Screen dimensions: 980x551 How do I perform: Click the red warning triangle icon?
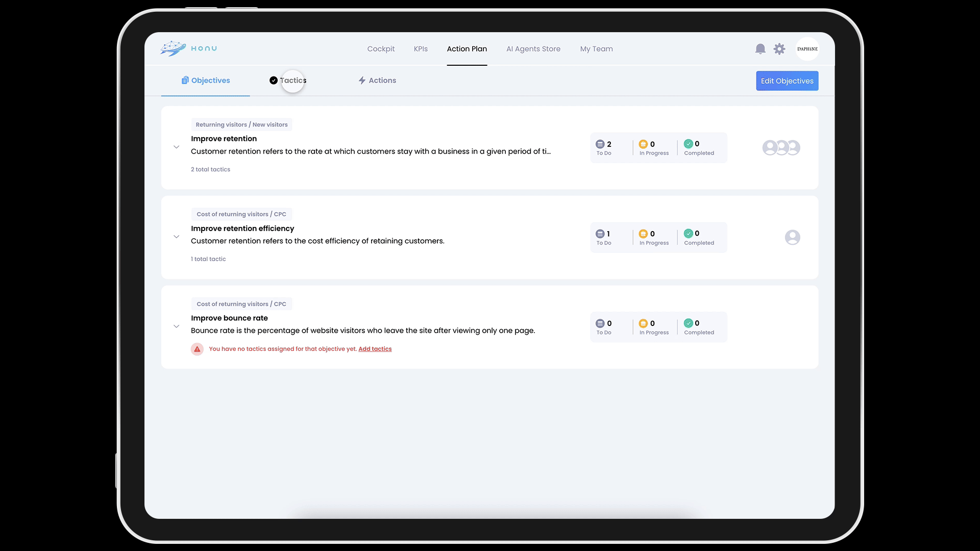(x=197, y=349)
